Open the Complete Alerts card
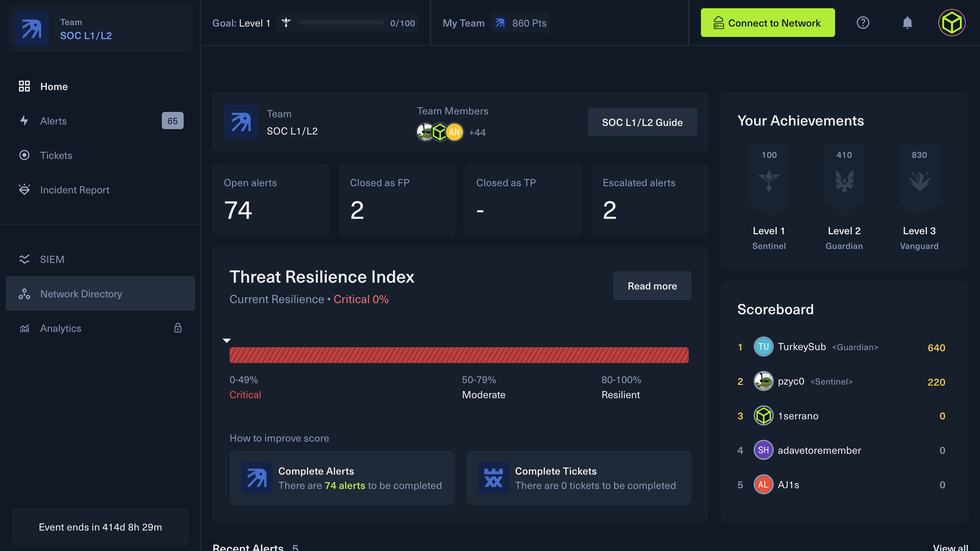Screen dimensions: 980x551 pyautogui.click(x=341, y=478)
